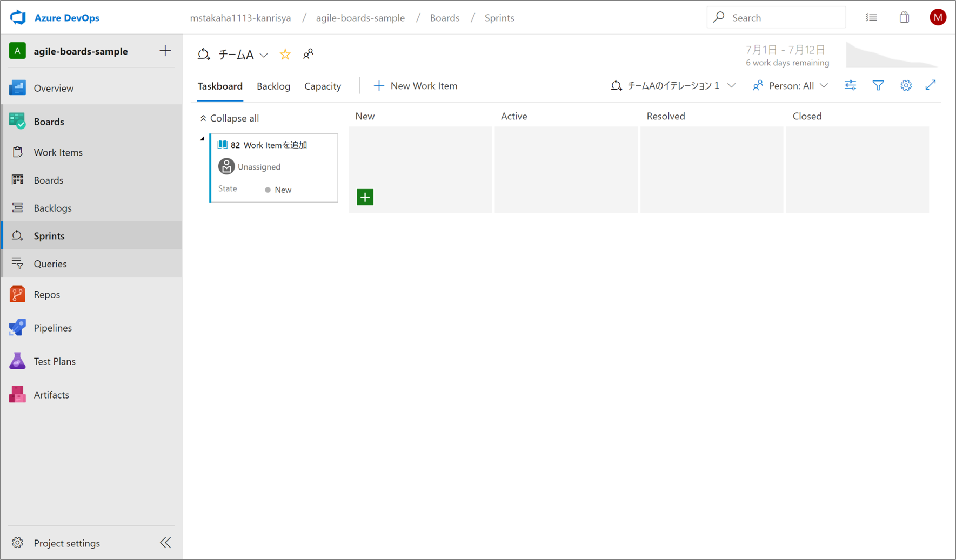
Task: Collapse all taskboard rows
Action: (x=229, y=118)
